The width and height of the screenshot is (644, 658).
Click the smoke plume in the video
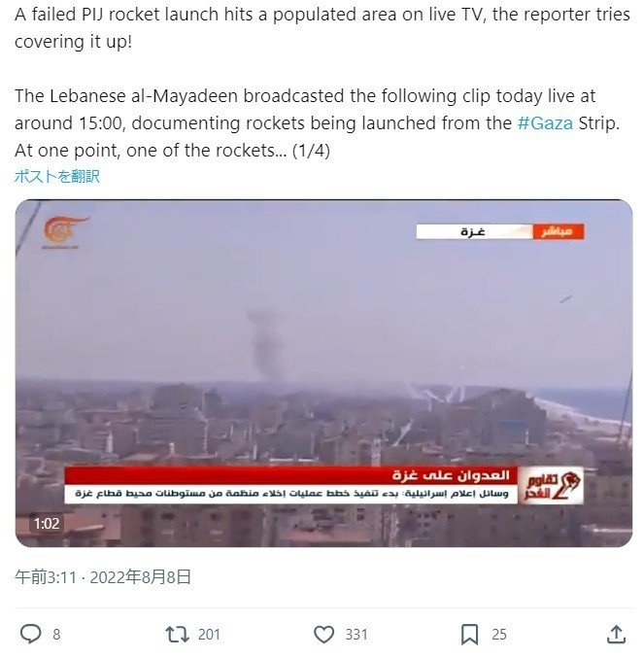(264, 345)
